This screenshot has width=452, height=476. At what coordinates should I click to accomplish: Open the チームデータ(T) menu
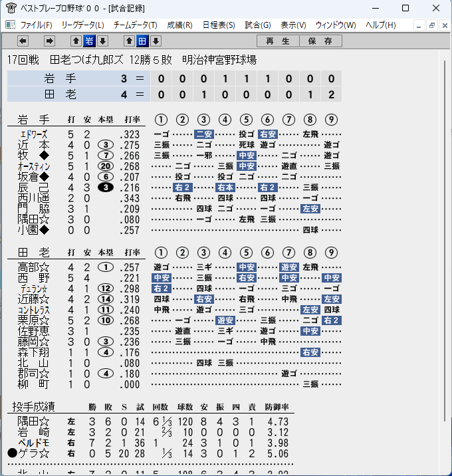point(135,25)
